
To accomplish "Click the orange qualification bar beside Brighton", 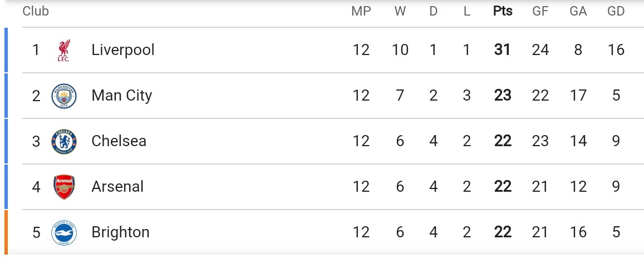I will click(6, 232).
